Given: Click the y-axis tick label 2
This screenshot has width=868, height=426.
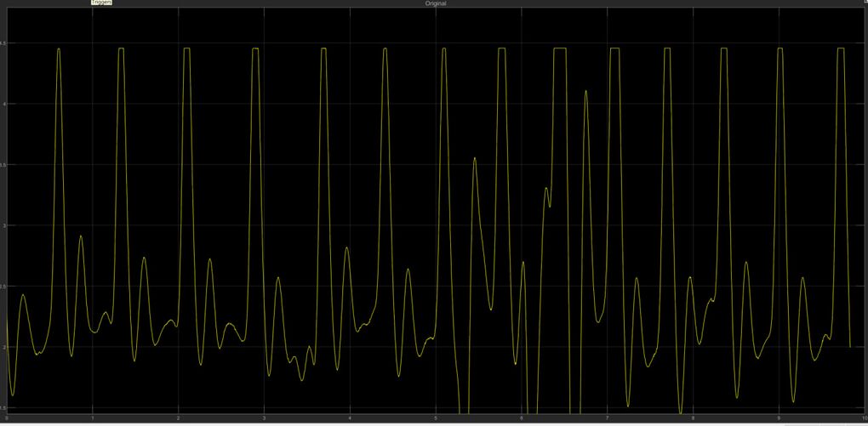Looking at the screenshot, I should pos(3,348).
